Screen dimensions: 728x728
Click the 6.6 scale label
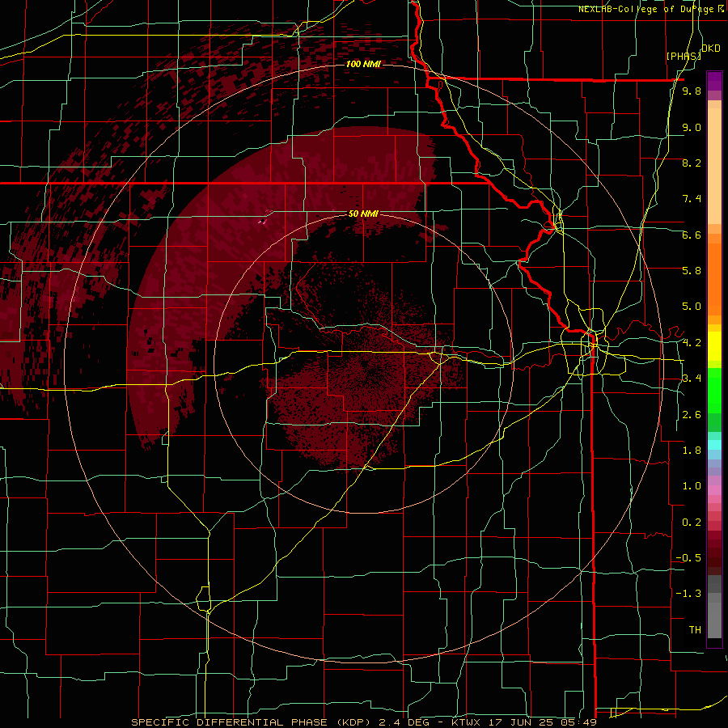pos(692,235)
